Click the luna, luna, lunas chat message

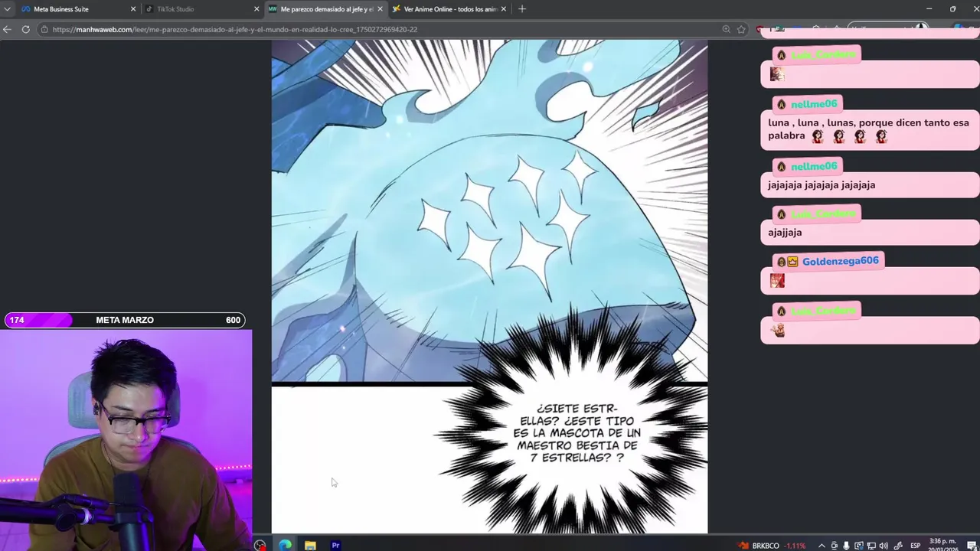click(x=868, y=129)
